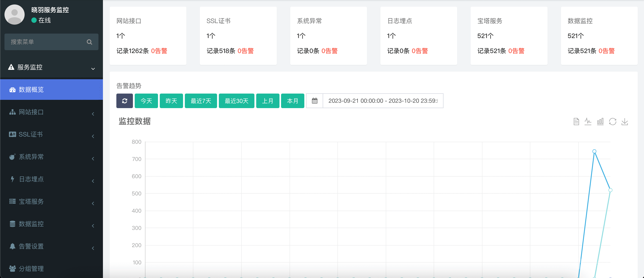Viewport: 644px width, 278px height.
Task: Click the search magnifier icon in sidebar
Action: pyautogui.click(x=89, y=42)
